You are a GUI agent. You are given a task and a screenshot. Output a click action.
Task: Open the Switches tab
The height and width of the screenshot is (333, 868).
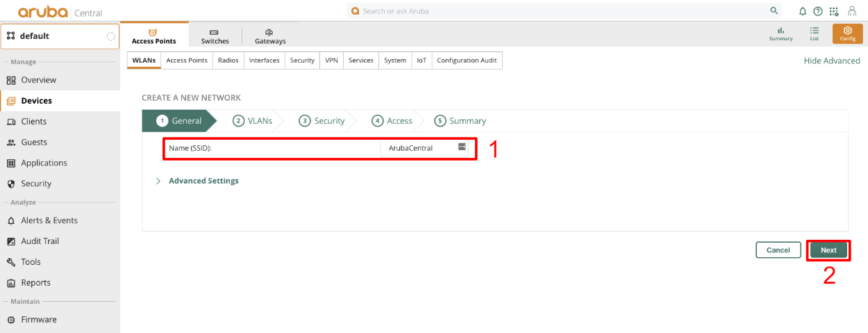click(215, 36)
